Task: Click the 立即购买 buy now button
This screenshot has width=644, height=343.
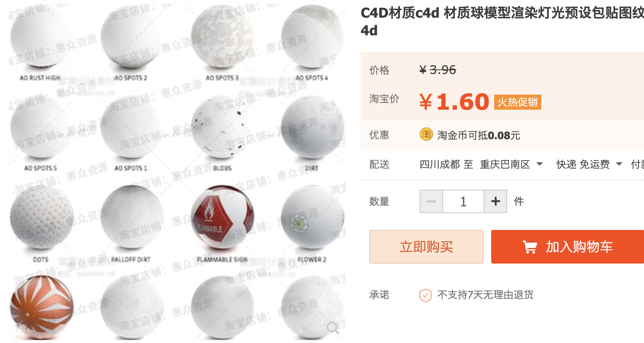Action: coord(426,247)
